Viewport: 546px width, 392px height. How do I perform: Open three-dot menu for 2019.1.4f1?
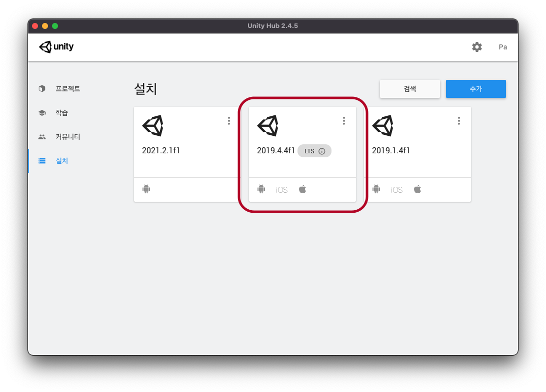tap(459, 121)
